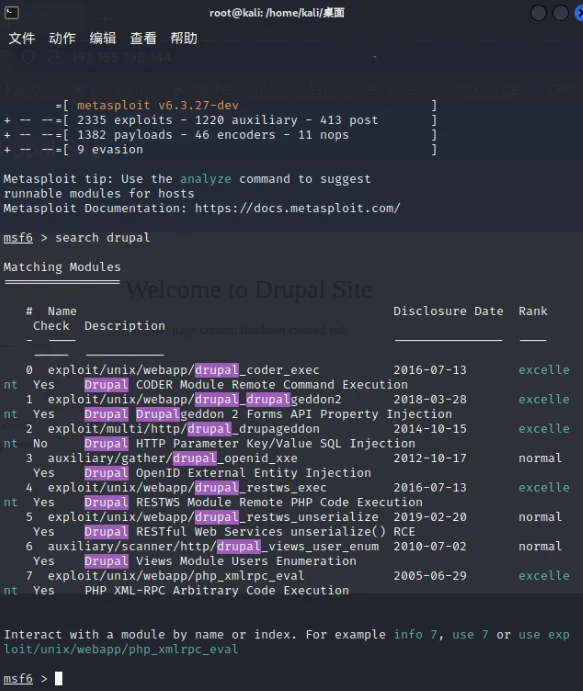Click 'RESTful Web Services unserialize() RCE' description
This screenshot has width=583, height=691.
tap(275, 532)
